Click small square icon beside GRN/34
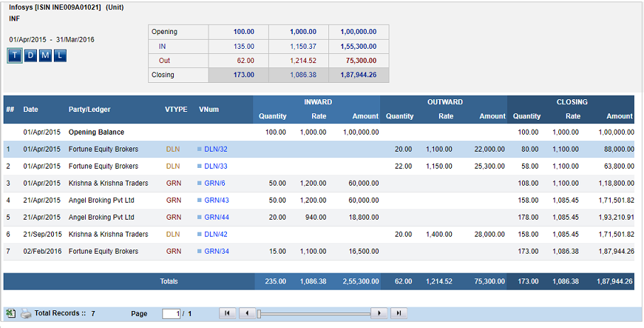 199,251
